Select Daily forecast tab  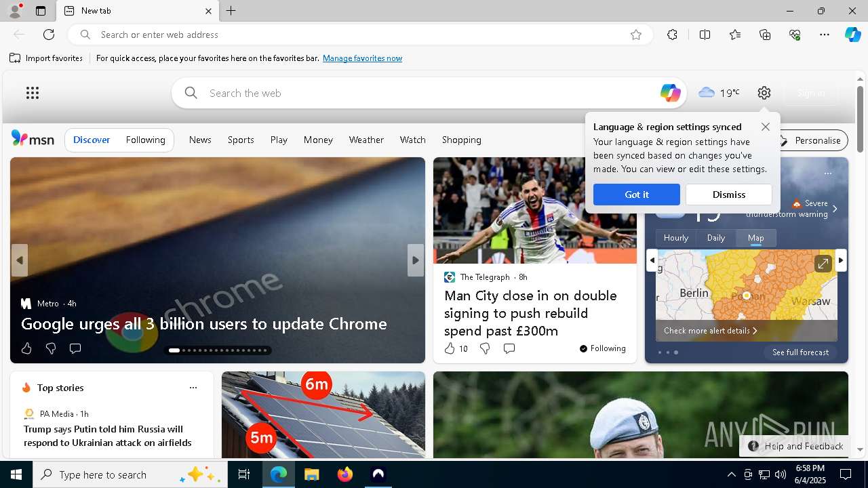716,238
